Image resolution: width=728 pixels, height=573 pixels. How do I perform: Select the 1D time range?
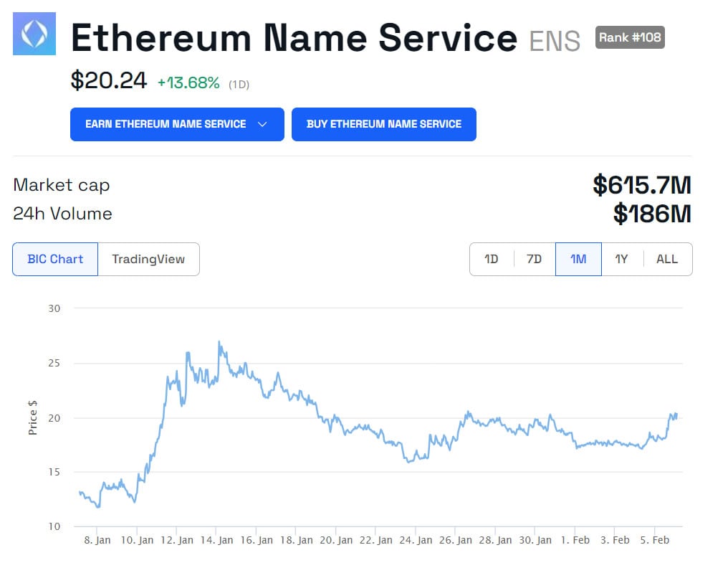492,259
